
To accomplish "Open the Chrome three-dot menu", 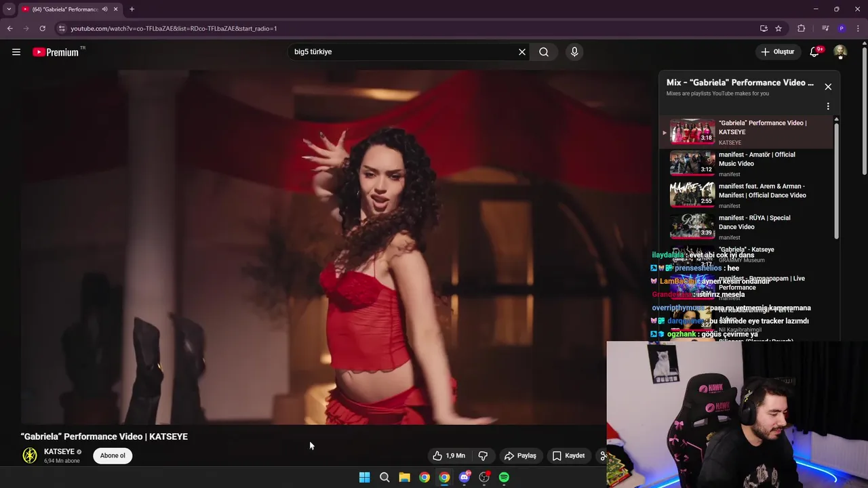I will (858, 28).
